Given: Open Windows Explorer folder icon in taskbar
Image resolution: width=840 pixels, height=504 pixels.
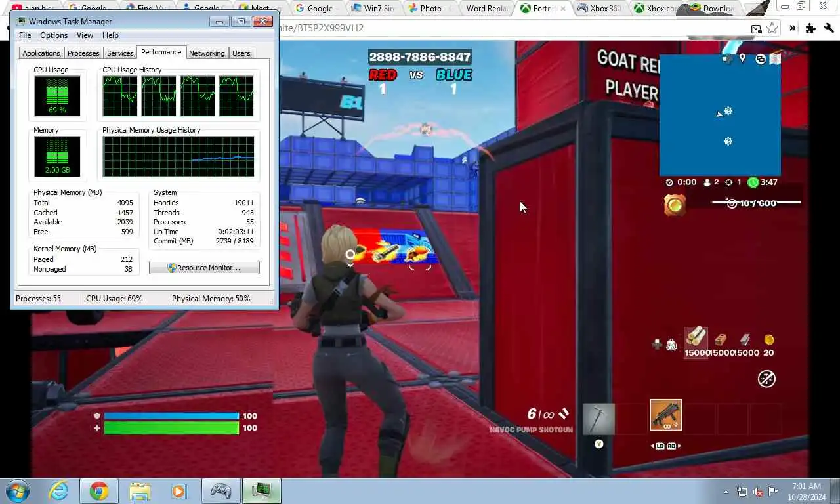Looking at the screenshot, I should [140, 491].
